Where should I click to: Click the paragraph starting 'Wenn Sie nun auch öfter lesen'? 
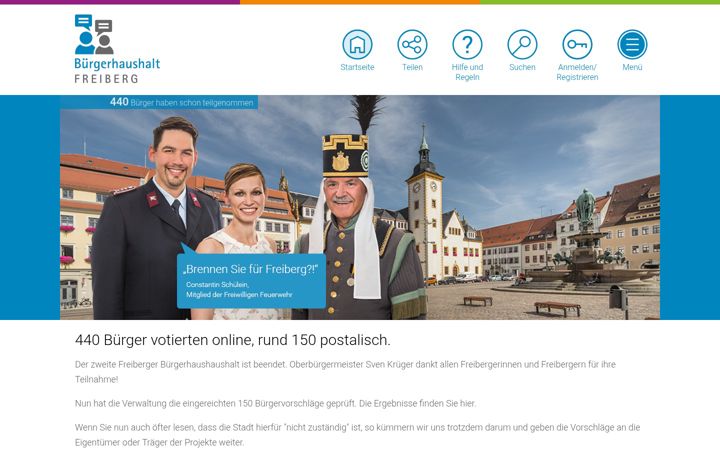coord(357,435)
